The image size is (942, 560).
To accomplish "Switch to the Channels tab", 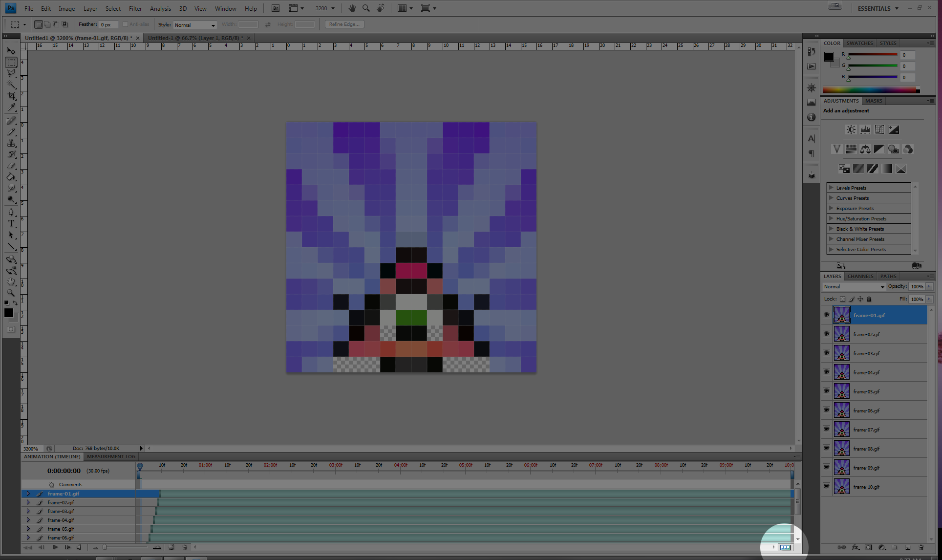I will click(860, 276).
